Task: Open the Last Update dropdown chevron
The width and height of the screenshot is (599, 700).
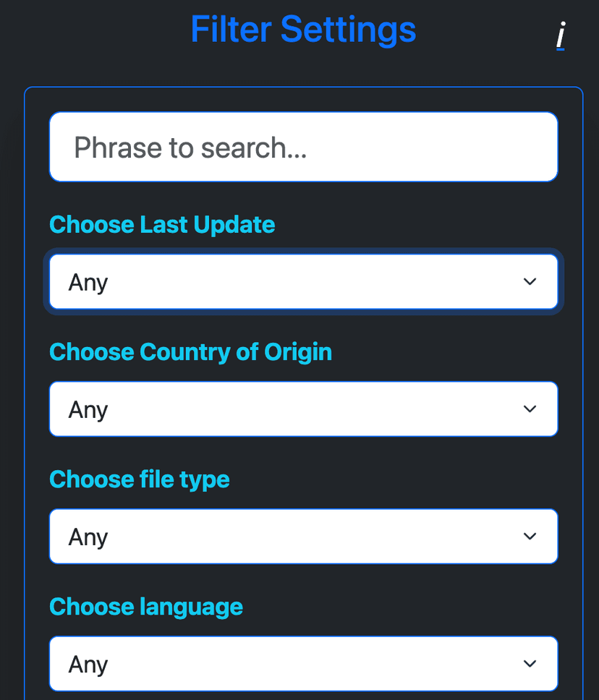Action: coord(529,282)
